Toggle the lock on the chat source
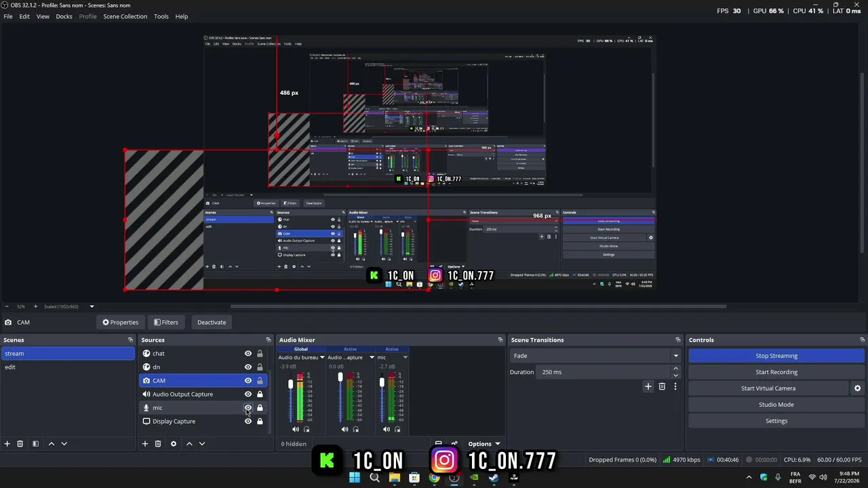The image size is (868, 488). (x=260, y=353)
